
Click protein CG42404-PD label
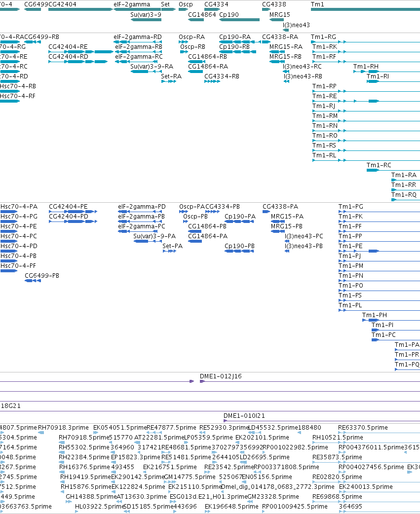69,217
